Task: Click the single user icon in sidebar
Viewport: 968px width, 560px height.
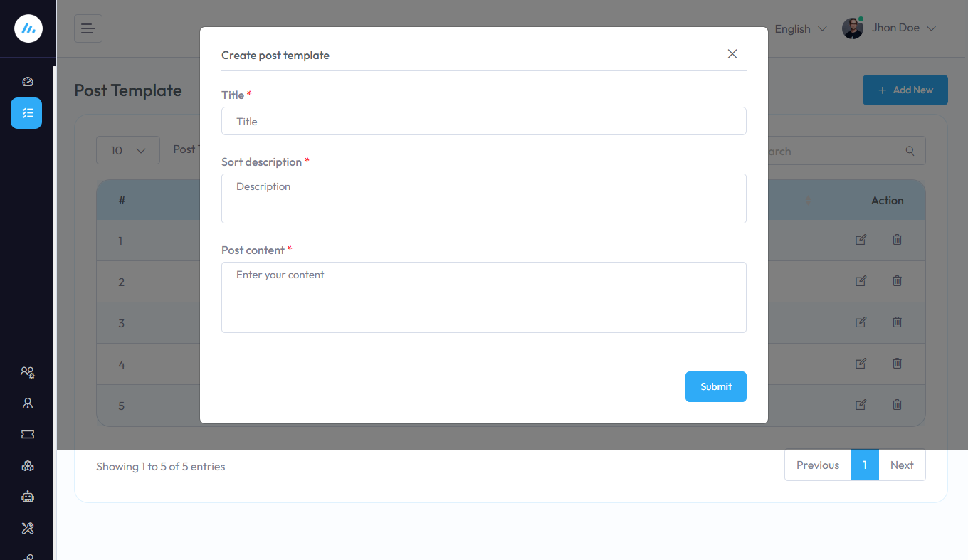Action: [28, 403]
